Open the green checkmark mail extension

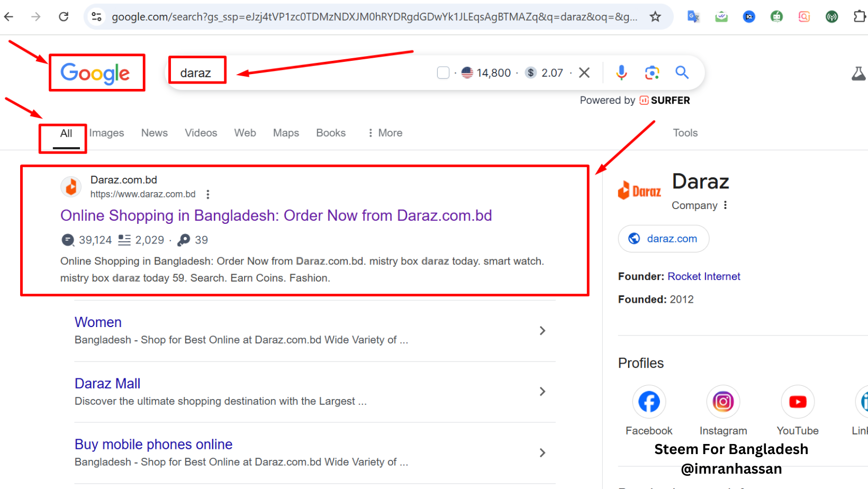[721, 17]
